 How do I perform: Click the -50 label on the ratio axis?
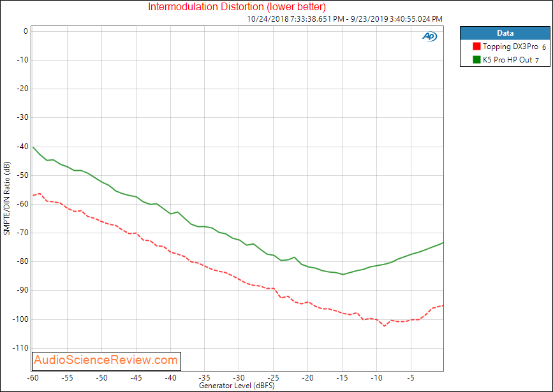pyautogui.click(x=22, y=175)
